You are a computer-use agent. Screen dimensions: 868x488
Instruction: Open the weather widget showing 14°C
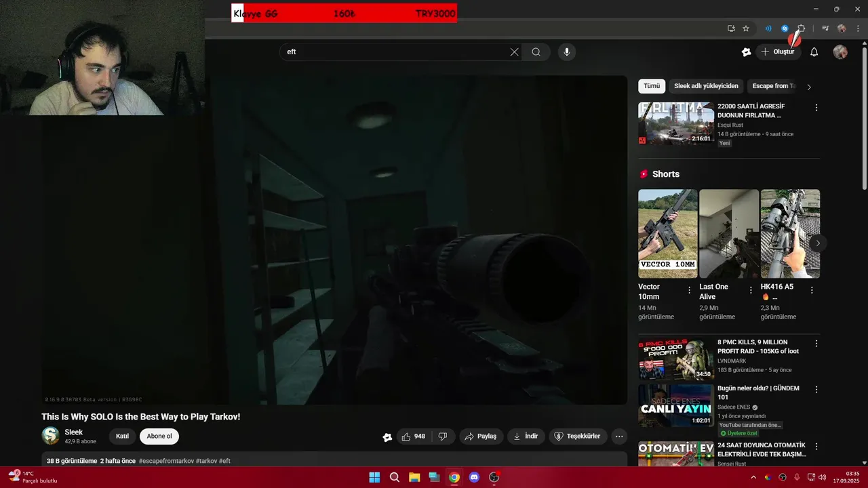tap(33, 477)
